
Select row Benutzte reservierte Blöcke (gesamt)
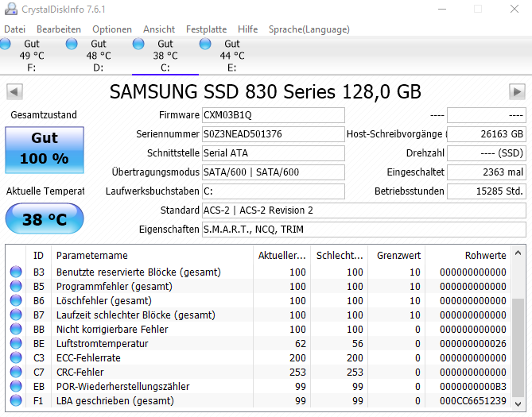point(258,272)
